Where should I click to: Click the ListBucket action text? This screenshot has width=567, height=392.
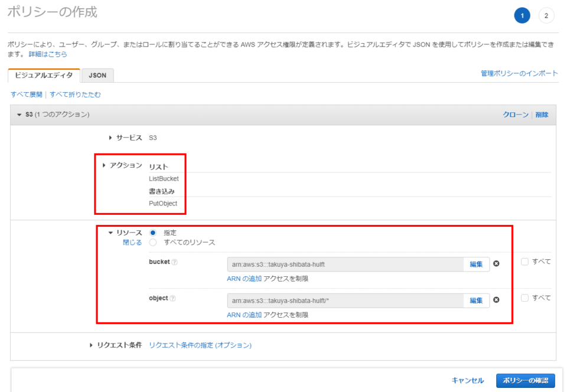tap(164, 179)
